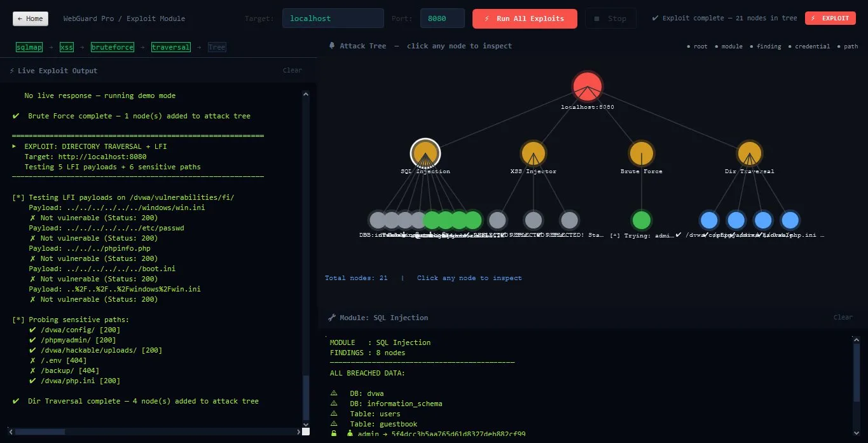Screen dimensions: 868x443
Task: Click "WebGuard Pro / Exploit Module" title
Action: pyautogui.click(x=124, y=18)
